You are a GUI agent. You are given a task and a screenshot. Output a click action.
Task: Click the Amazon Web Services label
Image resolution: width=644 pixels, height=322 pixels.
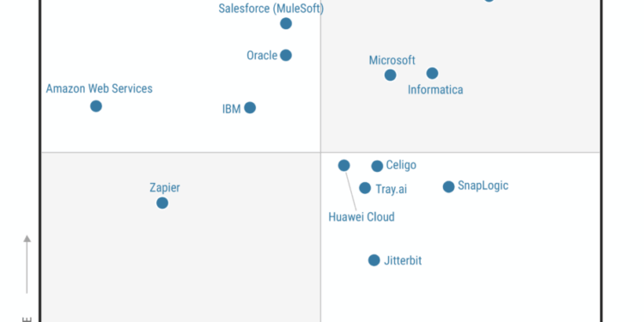99,88
